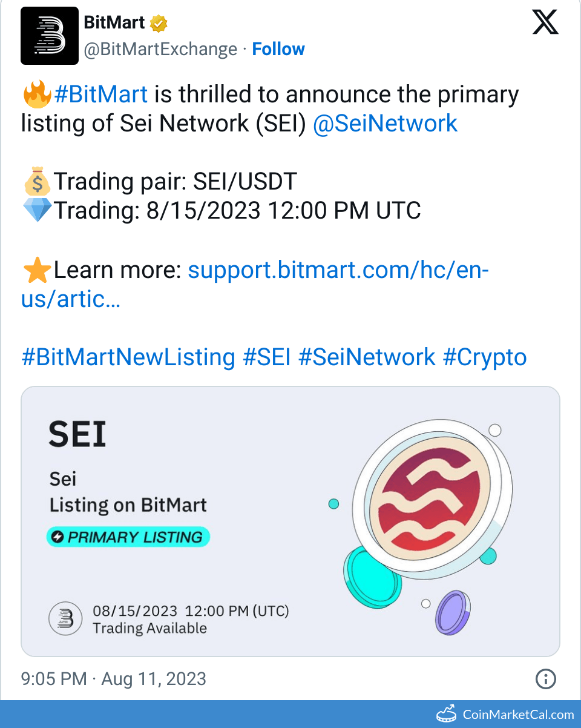Click the diamond emoji before the trading time
581x728 pixels.
(36, 210)
